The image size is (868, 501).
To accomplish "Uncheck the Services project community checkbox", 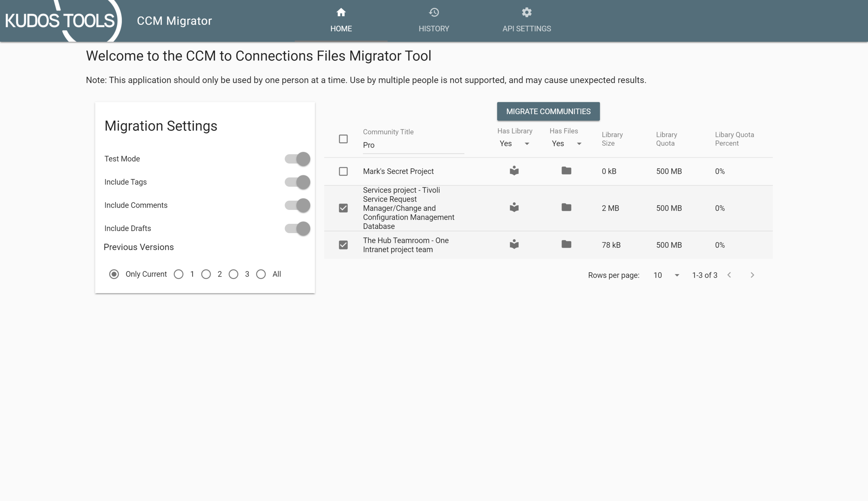I will 343,208.
